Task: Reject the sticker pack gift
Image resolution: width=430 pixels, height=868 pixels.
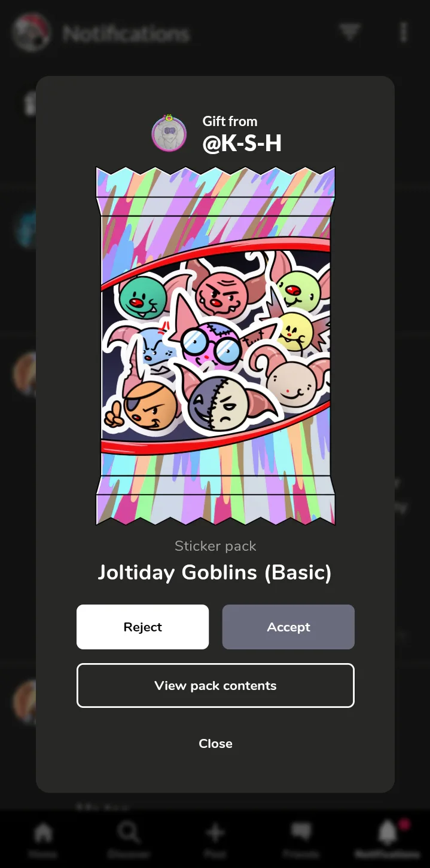Action: pyautogui.click(x=142, y=627)
